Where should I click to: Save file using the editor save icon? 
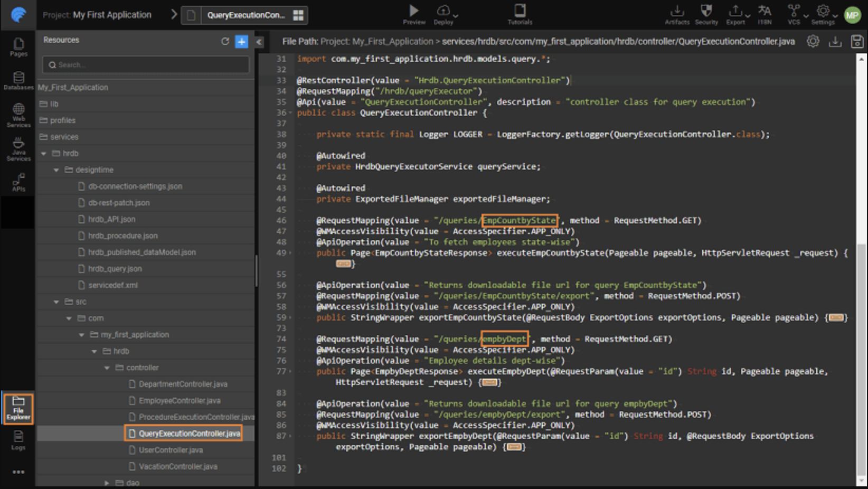(x=856, y=42)
